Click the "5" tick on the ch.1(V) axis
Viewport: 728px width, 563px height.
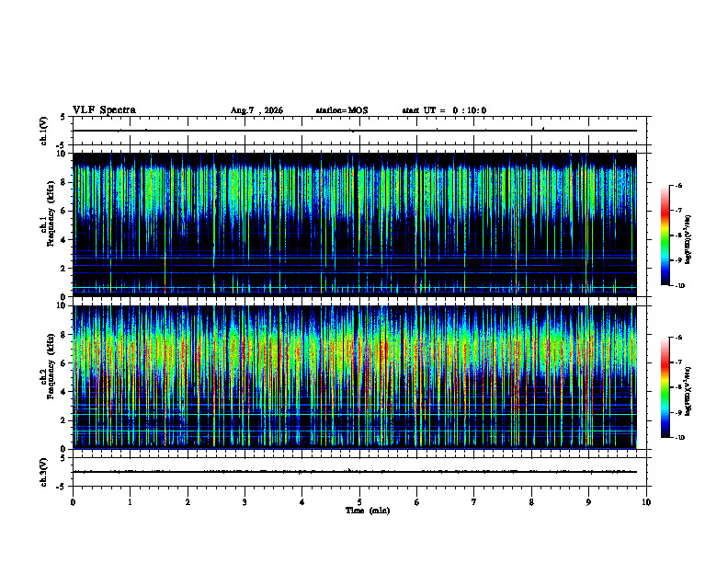[x=63, y=117]
